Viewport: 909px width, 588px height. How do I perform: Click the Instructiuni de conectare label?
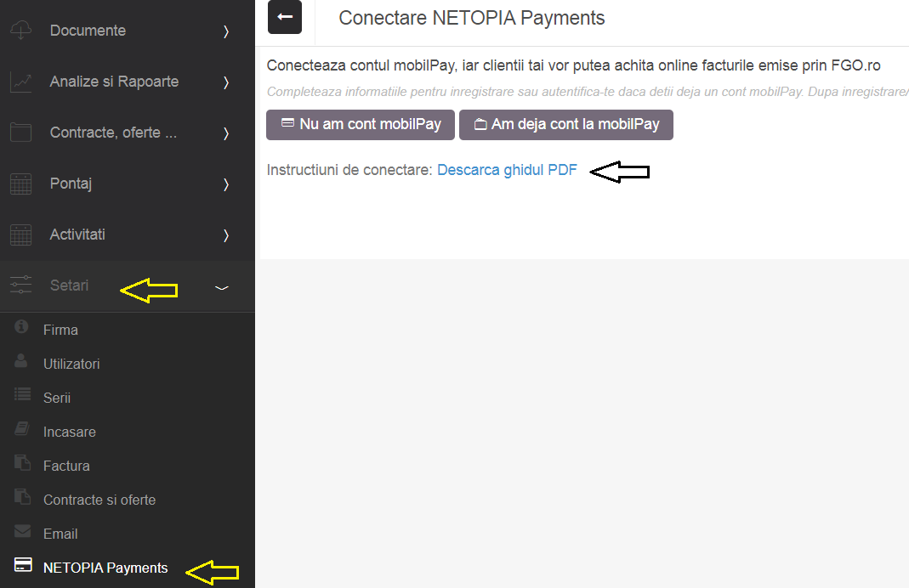coord(349,170)
